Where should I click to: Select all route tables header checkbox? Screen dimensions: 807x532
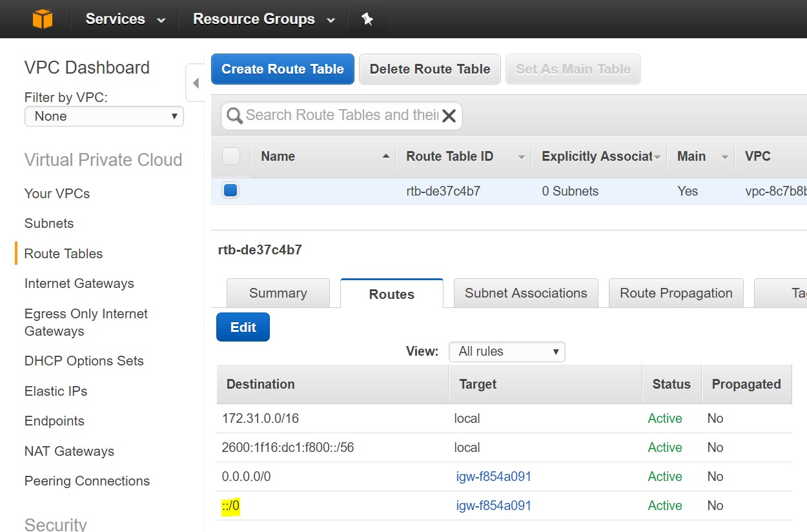231,156
